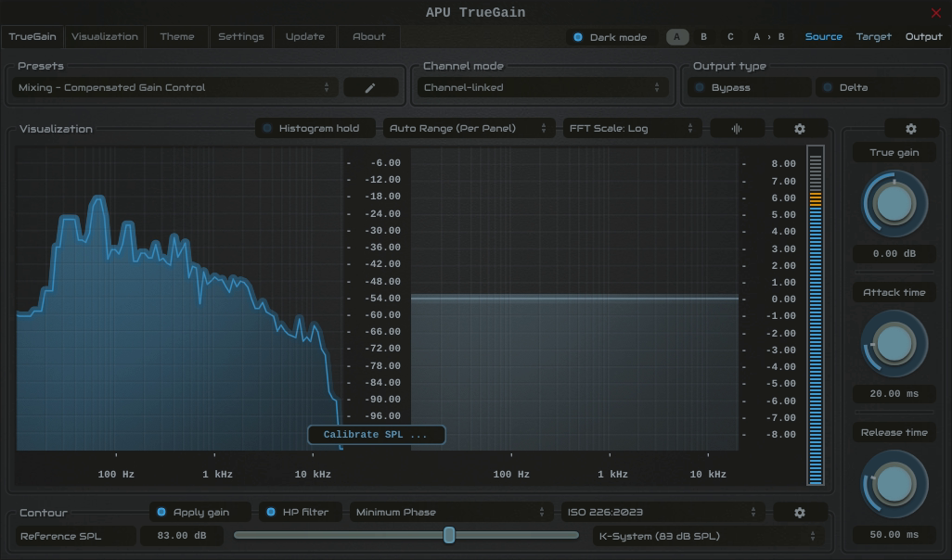Click the 83.00 dB reference SPL field
The height and width of the screenshot is (560, 952).
[x=182, y=536]
